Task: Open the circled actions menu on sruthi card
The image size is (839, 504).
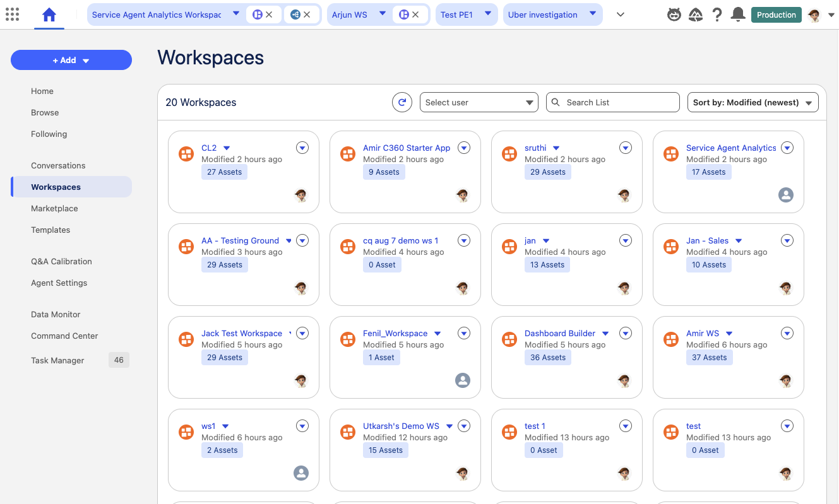Action: (x=626, y=148)
